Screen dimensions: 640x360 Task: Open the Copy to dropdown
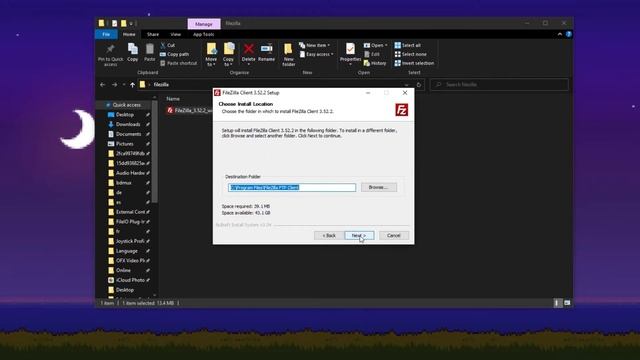click(x=228, y=55)
